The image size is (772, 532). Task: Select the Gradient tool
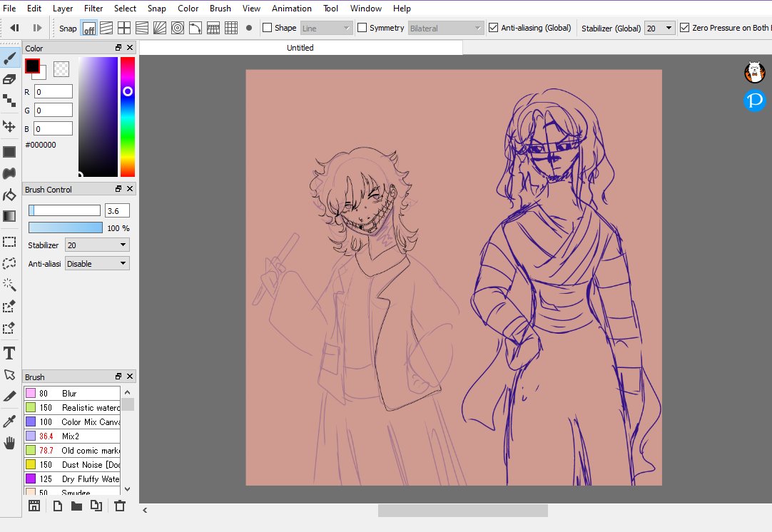click(x=9, y=216)
